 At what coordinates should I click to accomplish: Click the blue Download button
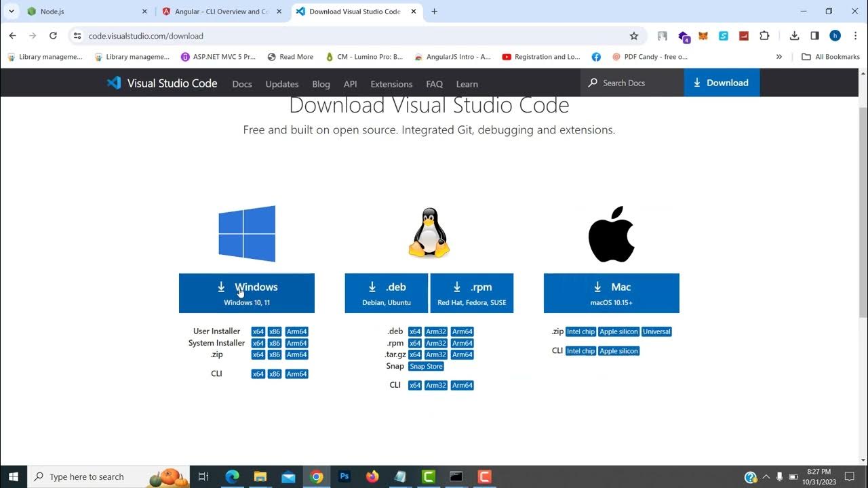tap(722, 82)
